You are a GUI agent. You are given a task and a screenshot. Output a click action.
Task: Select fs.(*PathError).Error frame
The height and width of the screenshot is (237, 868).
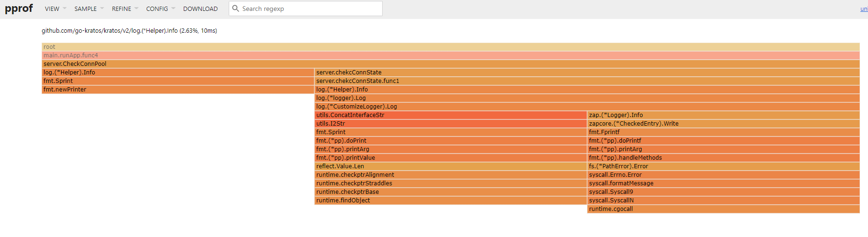(723, 166)
